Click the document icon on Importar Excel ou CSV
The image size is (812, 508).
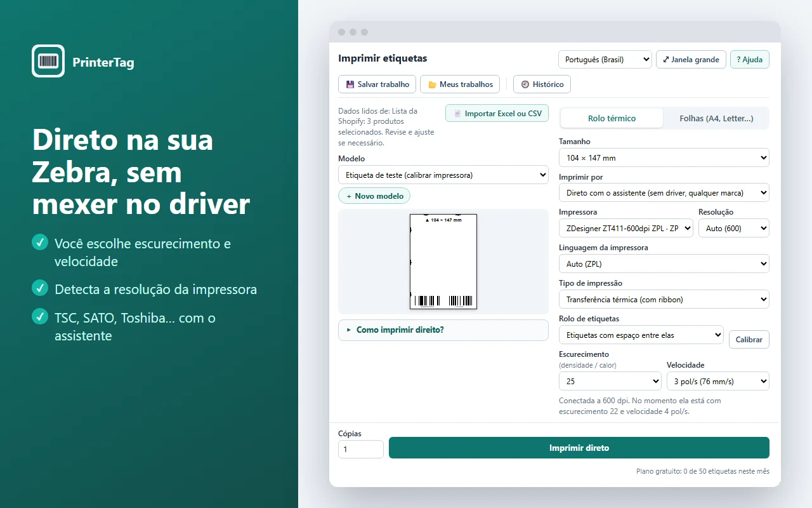point(457,114)
